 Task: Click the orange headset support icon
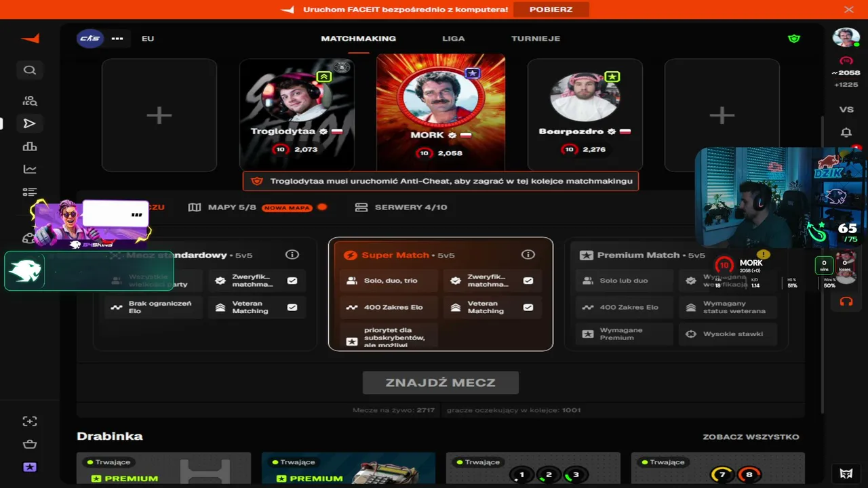point(846,301)
